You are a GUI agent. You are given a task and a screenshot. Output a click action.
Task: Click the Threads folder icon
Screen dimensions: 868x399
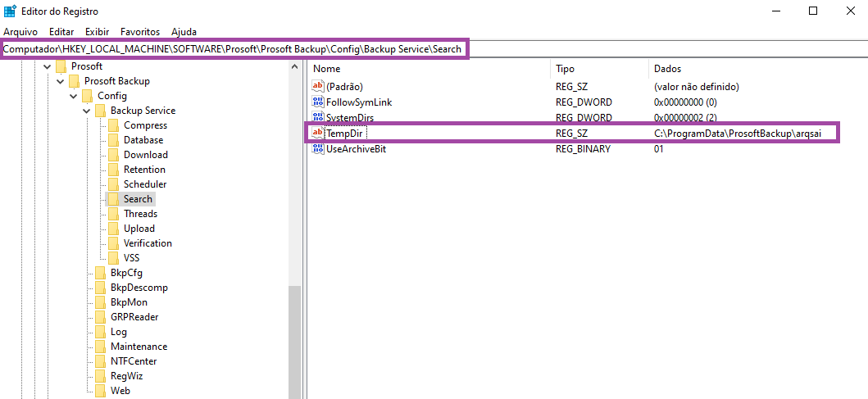[113, 214]
